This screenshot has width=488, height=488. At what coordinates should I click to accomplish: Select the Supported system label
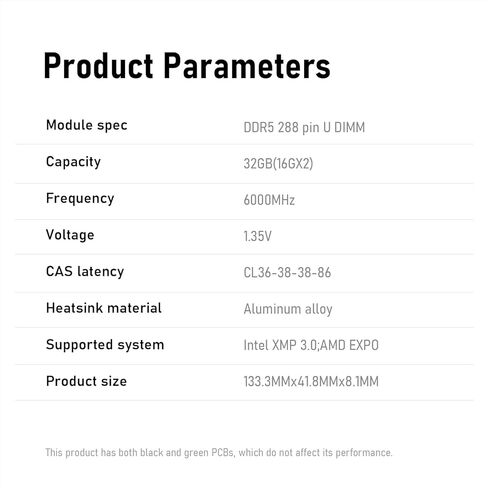(x=105, y=345)
